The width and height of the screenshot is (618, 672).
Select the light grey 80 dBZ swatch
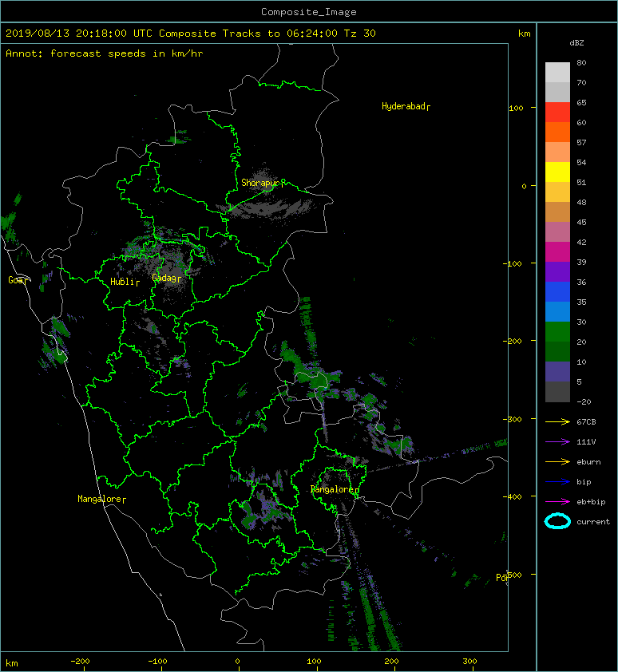tap(557, 72)
